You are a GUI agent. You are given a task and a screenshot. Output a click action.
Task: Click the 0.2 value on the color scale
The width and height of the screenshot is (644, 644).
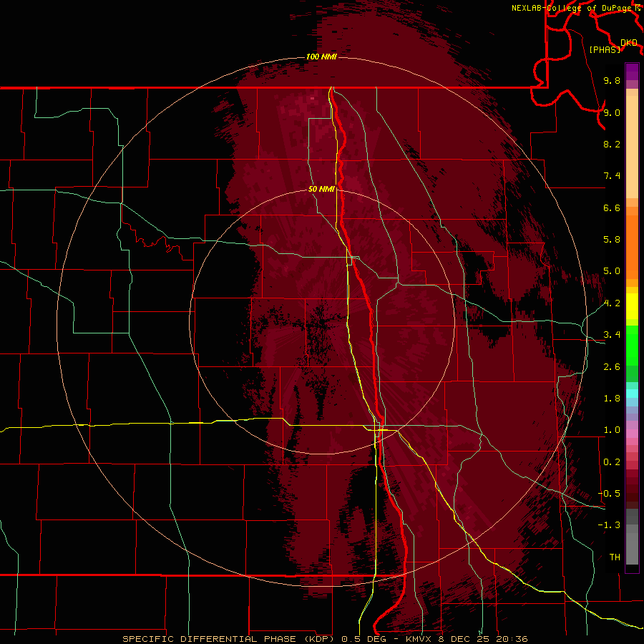click(612, 462)
